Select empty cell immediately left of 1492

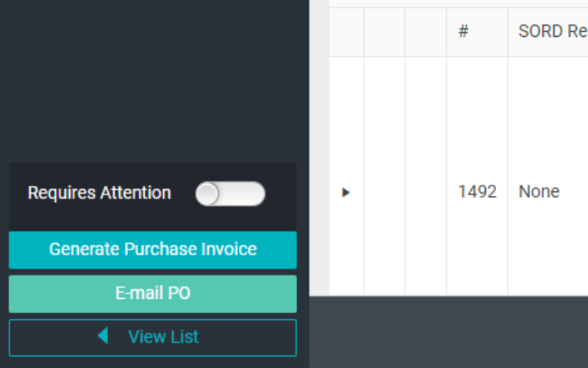coord(426,176)
